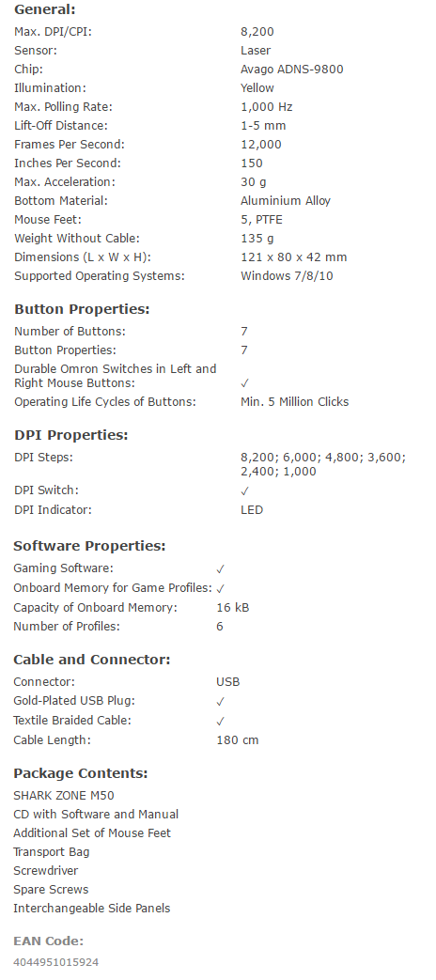The width and height of the screenshot is (436, 980).
Task: Click the Cable and Connector heading
Action: tap(91, 660)
